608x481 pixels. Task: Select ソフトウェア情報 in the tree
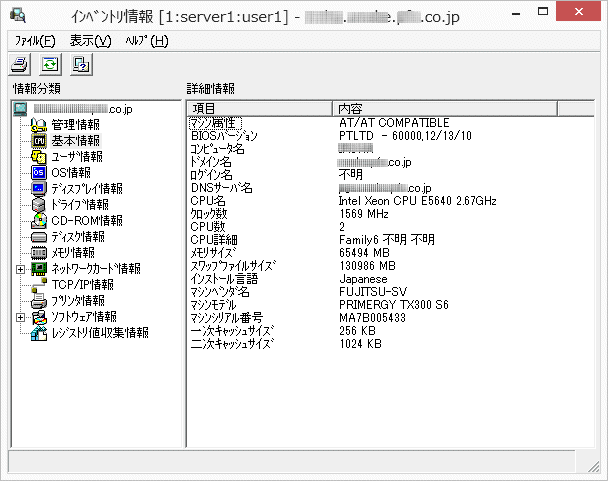tap(84, 317)
